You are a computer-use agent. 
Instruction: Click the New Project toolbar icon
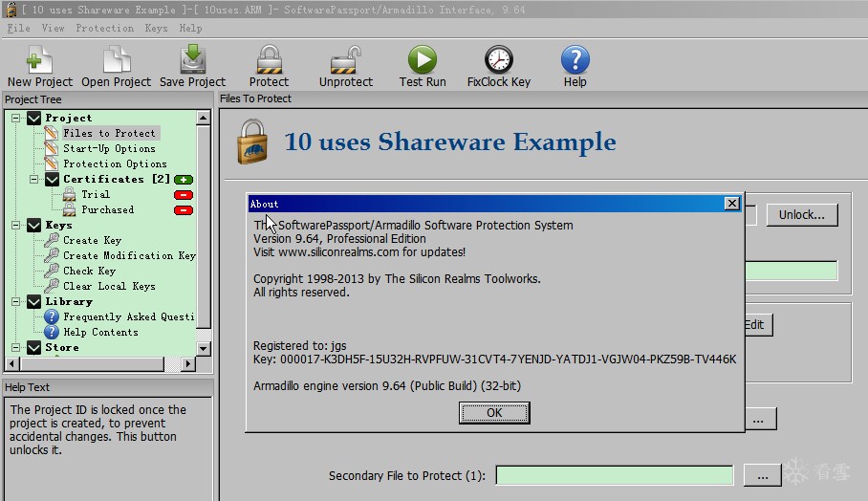click(x=39, y=59)
